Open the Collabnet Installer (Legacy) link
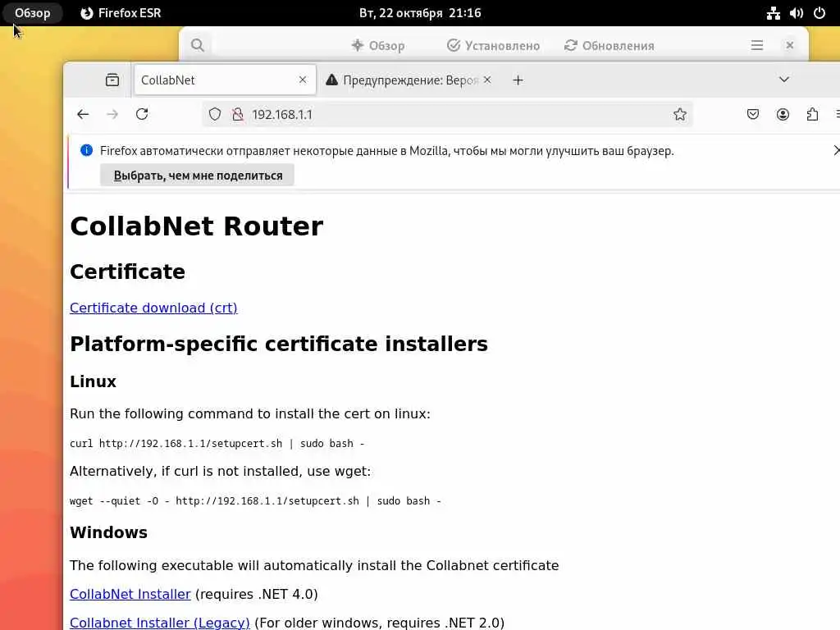 pyautogui.click(x=160, y=623)
